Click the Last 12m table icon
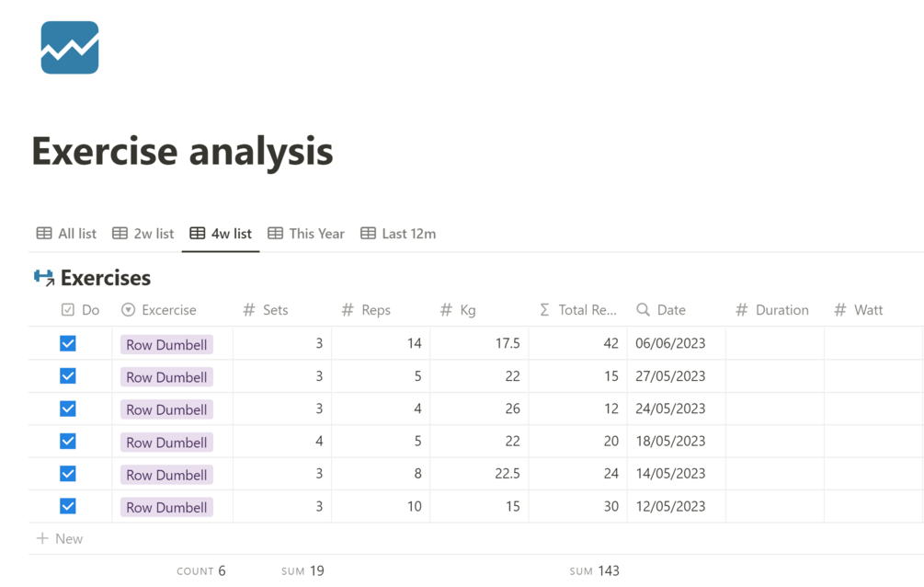This screenshot has width=924, height=587. click(x=368, y=234)
